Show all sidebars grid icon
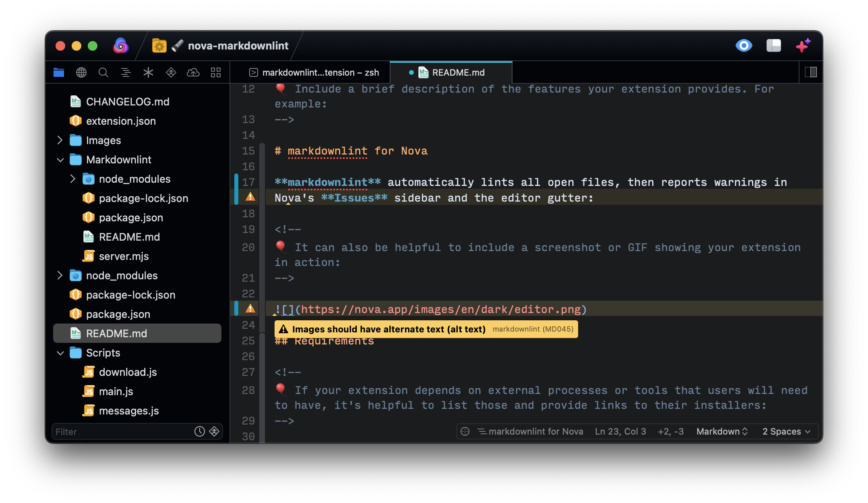The height and width of the screenshot is (503, 868). click(216, 72)
